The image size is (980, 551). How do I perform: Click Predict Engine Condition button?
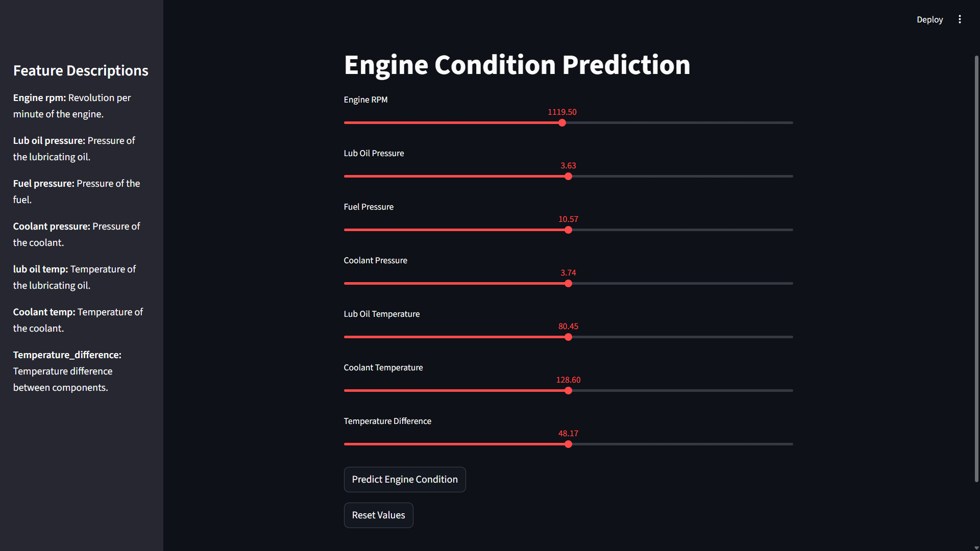click(404, 480)
